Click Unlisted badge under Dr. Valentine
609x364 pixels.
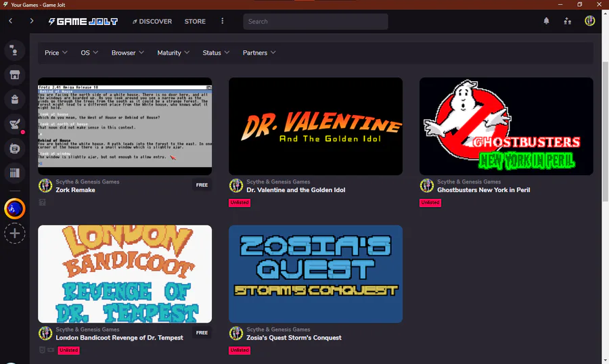tap(240, 202)
